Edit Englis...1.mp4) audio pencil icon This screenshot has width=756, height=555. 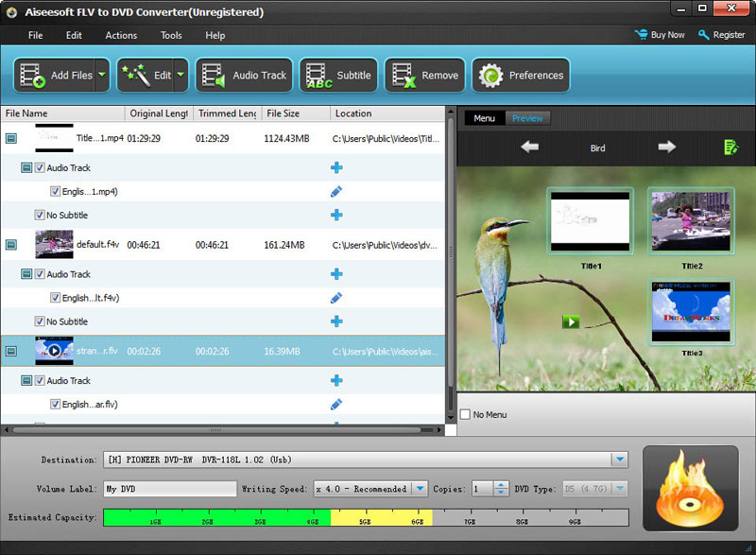point(336,191)
